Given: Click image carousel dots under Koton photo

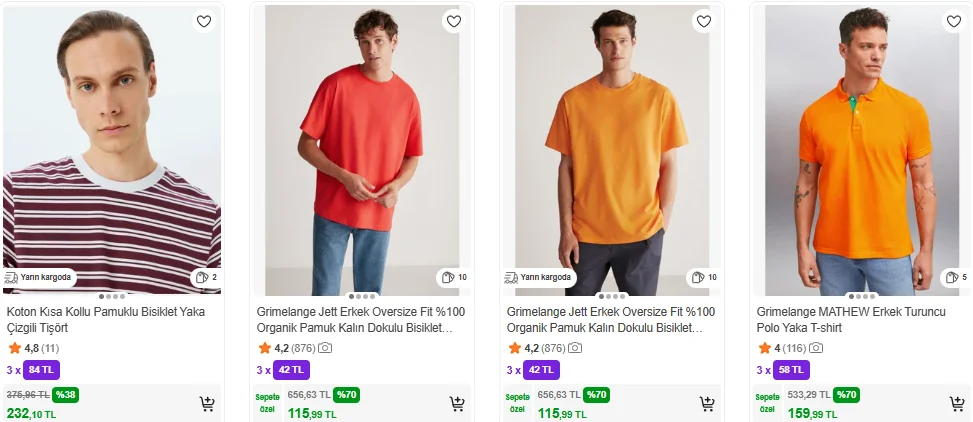Looking at the screenshot, I should coord(112,296).
